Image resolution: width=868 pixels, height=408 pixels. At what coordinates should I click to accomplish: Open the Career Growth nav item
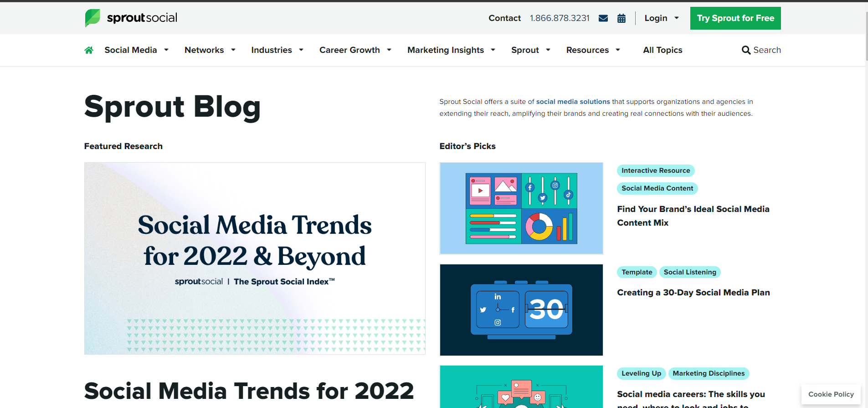[x=349, y=50]
